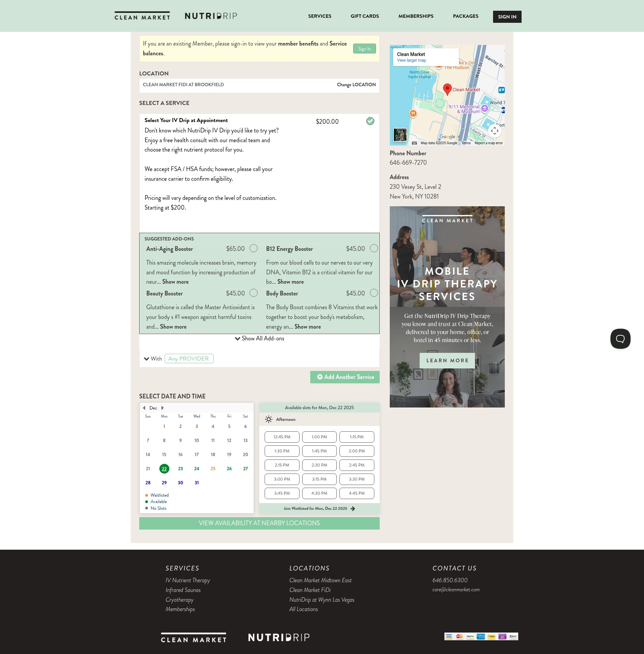644x654 pixels.
Task: Click the black SIGN IN button
Action: tap(507, 16)
